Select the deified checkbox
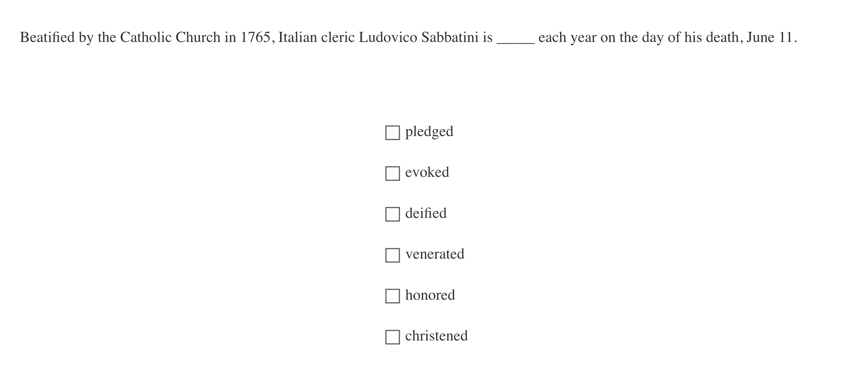 click(x=393, y=214)
